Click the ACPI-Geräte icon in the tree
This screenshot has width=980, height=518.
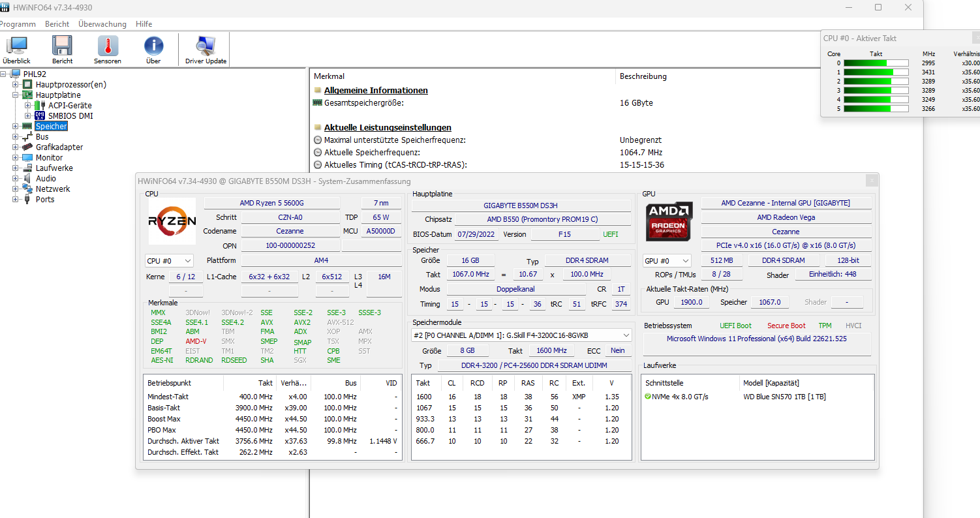click(40, 105)
